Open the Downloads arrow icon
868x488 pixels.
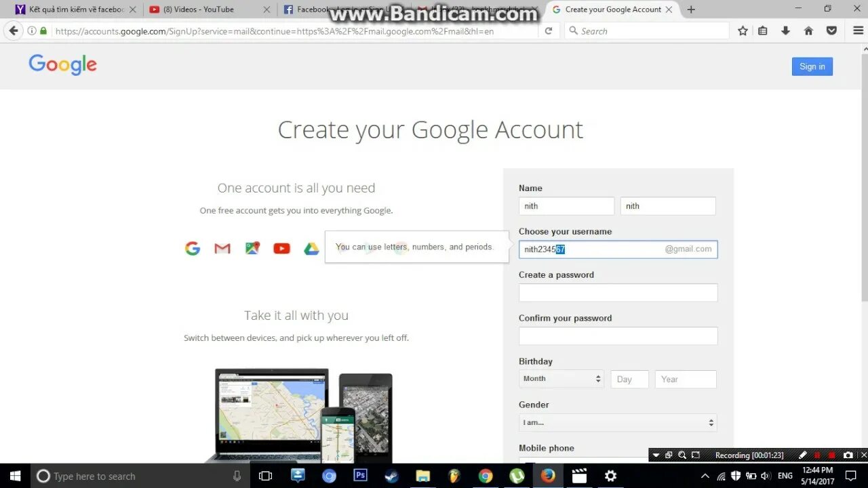[x=785, y=30]
